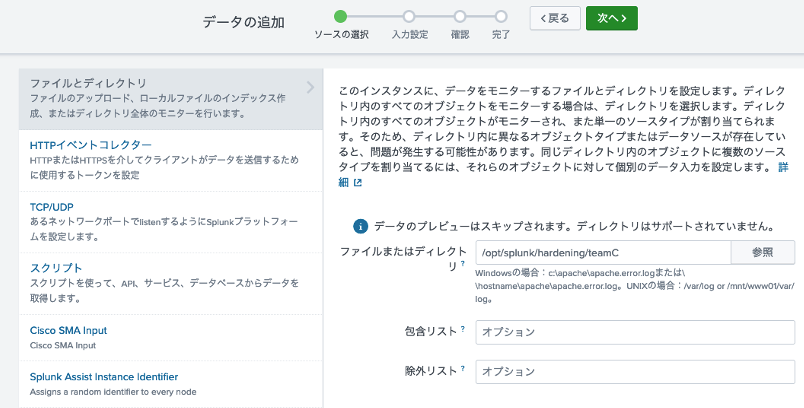This screenshot has width=804, height=408.
Task: Click the ファイルまたはディレクトリ field label
Action: pyautogui.click(x=403, y=259)
